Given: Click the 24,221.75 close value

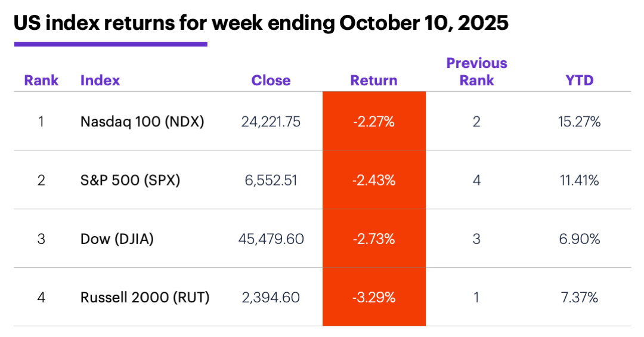Looking at the screenshot, I should (x=271, y=122).
